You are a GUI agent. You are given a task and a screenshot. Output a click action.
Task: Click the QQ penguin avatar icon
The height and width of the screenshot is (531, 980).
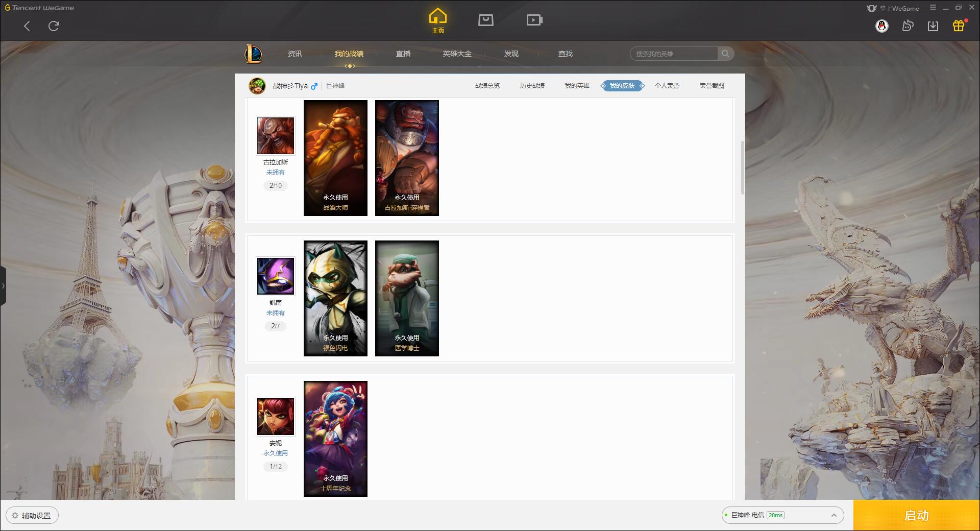pos(881,26)
